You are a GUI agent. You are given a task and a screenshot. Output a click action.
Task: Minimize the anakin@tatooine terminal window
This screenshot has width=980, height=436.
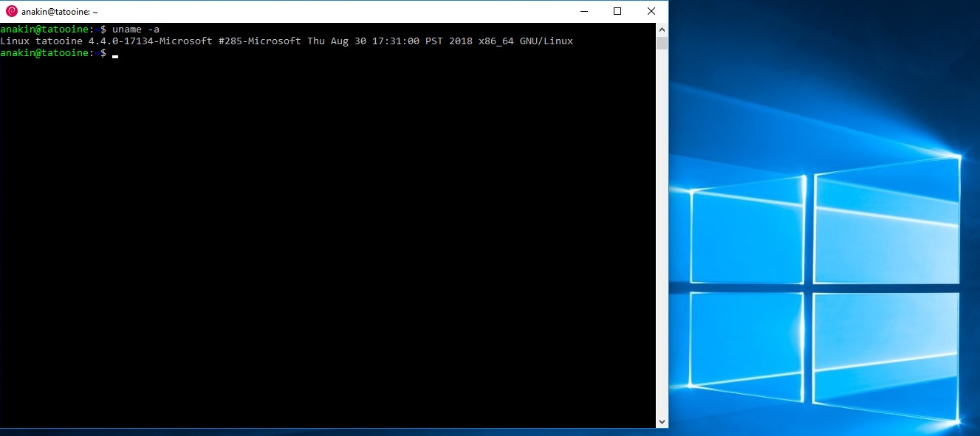click(583, 11)
